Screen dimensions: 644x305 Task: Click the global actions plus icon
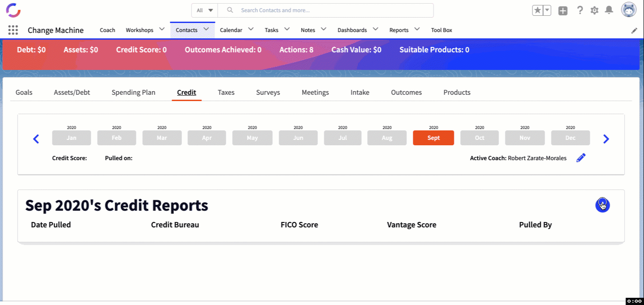pos(563,11)
